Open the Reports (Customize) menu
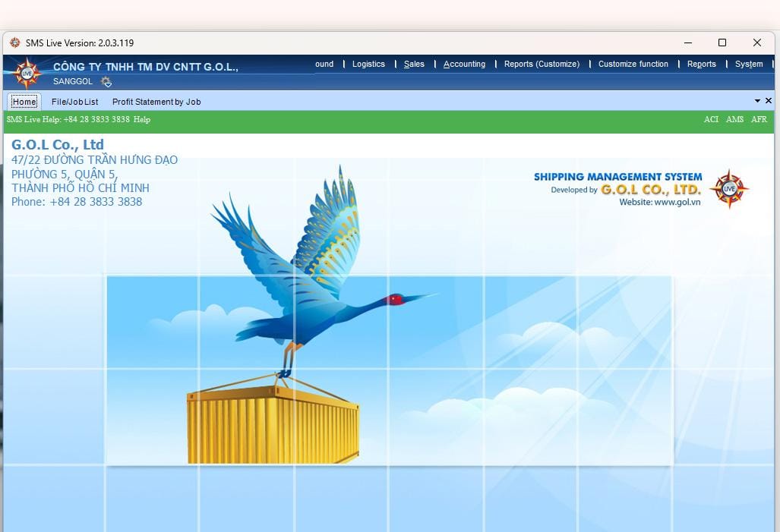 [542, 65]
